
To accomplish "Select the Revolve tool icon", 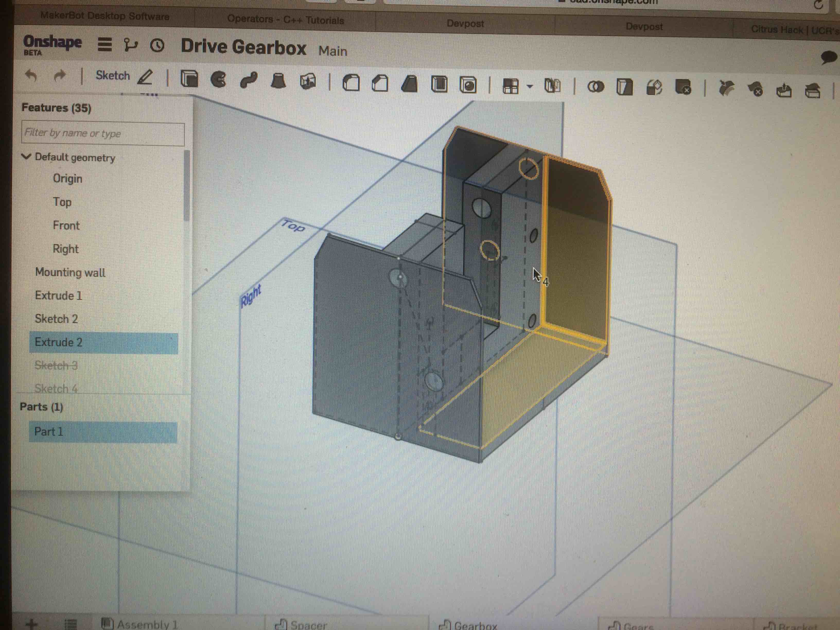I will [219, 80].
